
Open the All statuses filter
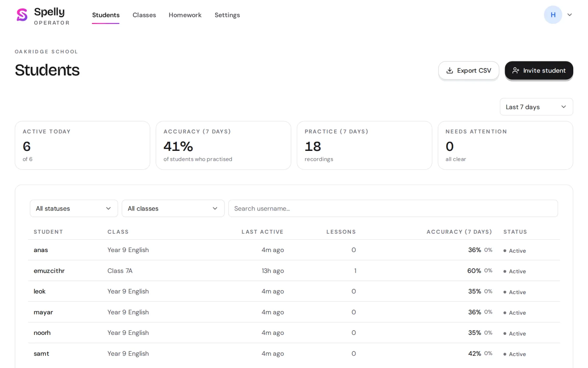click(x=74, y=208)
